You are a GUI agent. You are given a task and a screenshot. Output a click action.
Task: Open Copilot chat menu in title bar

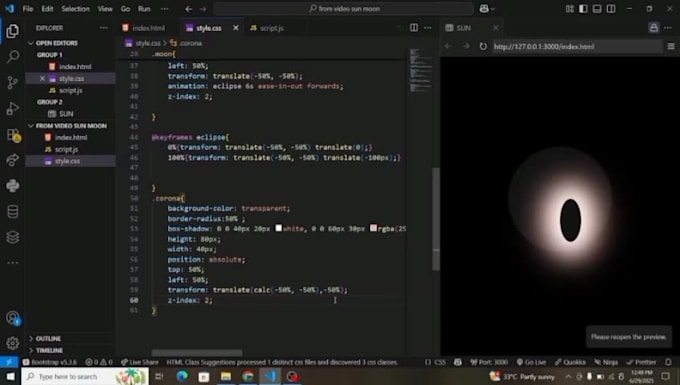pos(487,9)
